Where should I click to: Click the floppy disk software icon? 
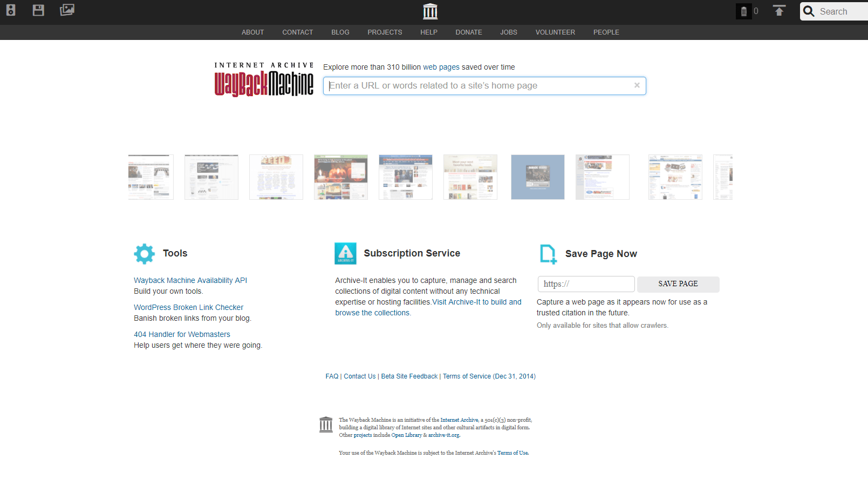point(38,10)
